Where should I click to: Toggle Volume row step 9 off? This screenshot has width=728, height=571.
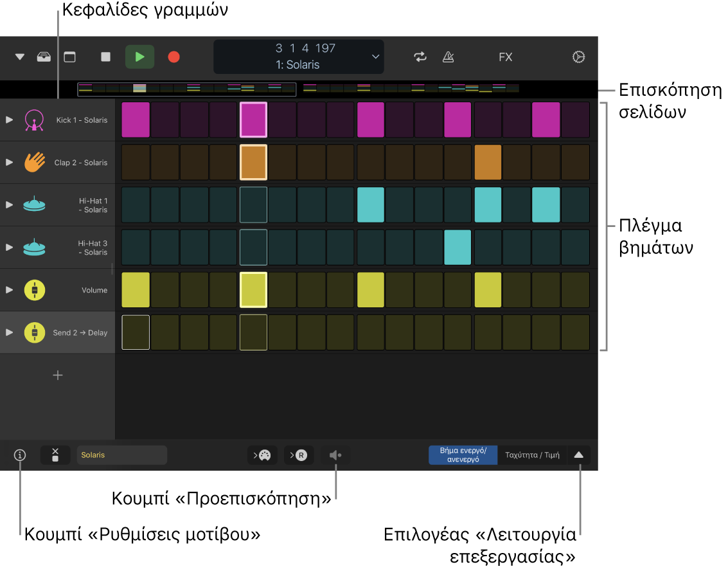tap(371, 290)
